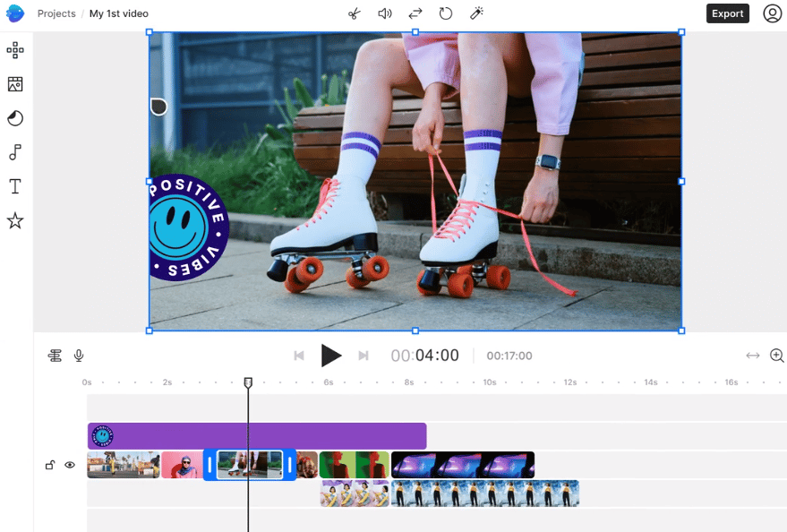
Task: Click the fit timeline width icon
Action: pyautogui.click(x=753, y=356)
